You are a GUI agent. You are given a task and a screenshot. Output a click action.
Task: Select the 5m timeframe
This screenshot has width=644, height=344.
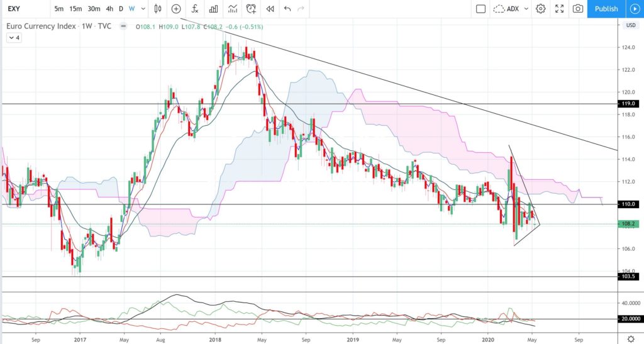pos(58,9)
